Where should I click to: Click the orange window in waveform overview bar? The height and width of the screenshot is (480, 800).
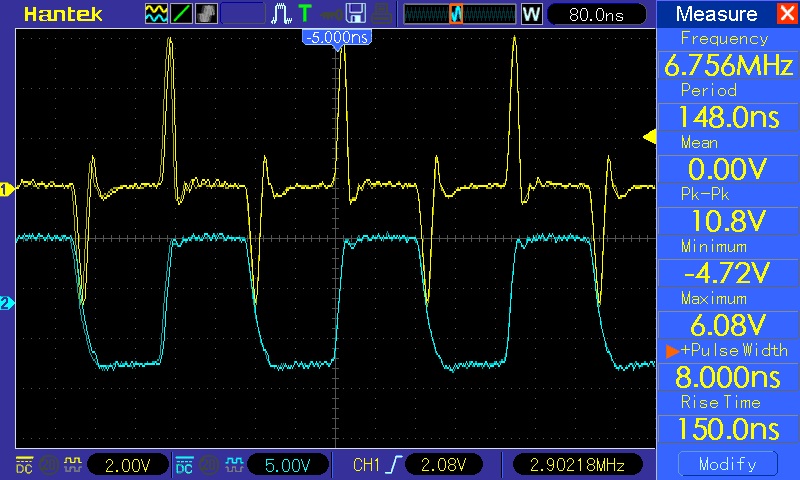456,14
